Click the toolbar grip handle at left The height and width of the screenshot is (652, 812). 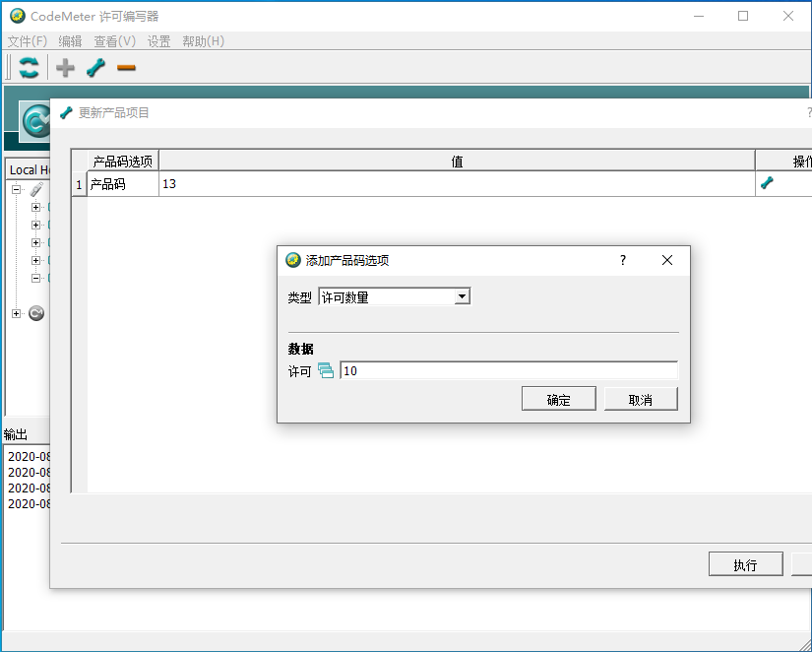pos(8,67)
